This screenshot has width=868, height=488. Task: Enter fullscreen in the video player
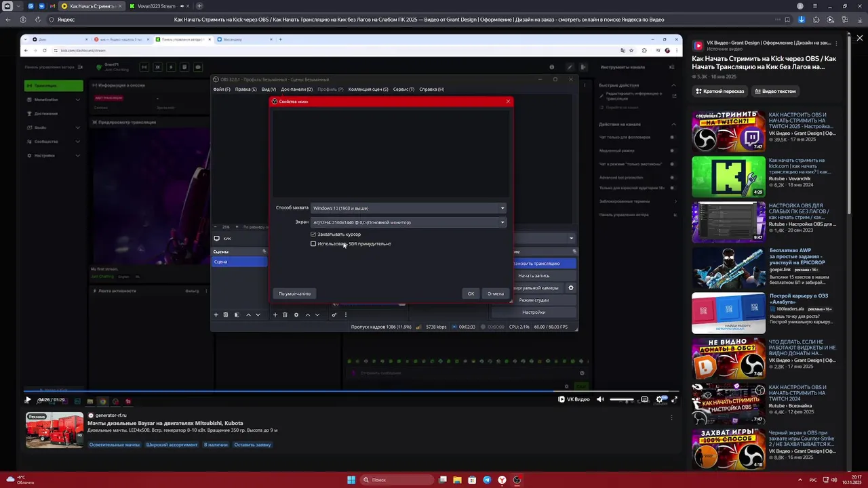click(x=674, y=399)
